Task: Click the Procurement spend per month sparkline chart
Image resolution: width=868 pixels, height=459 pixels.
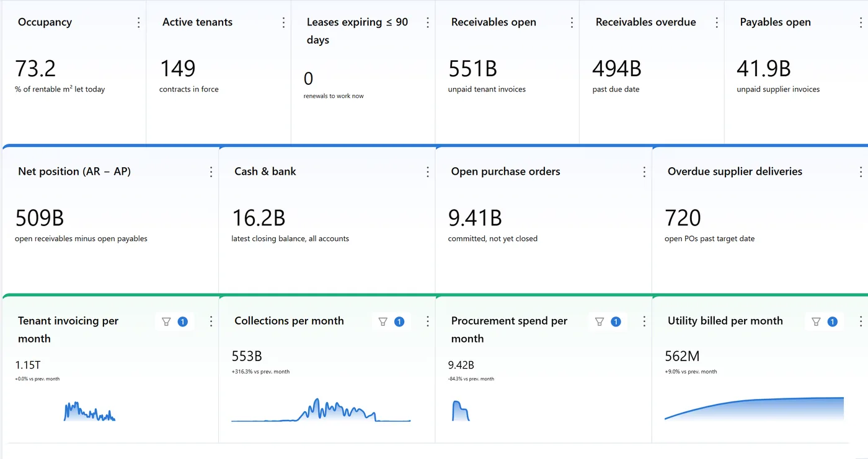Action: [461, 411]
